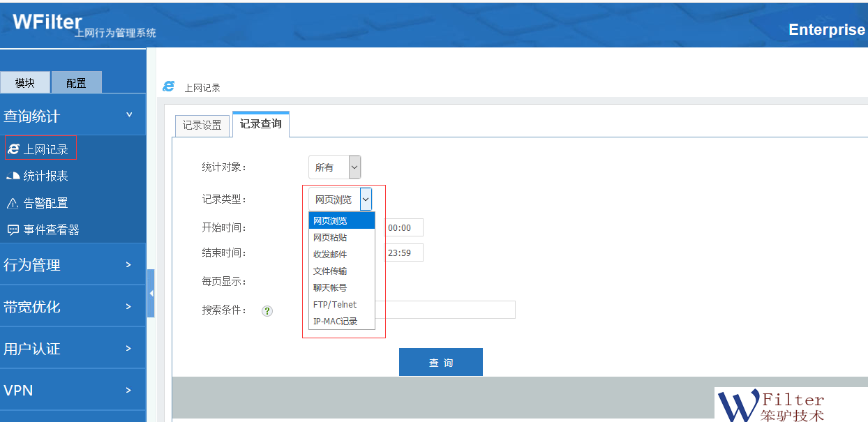This screenshot has width=868, height=422.
Task: Select 聊天帐号 option in the list
Action: click(330, 288)
